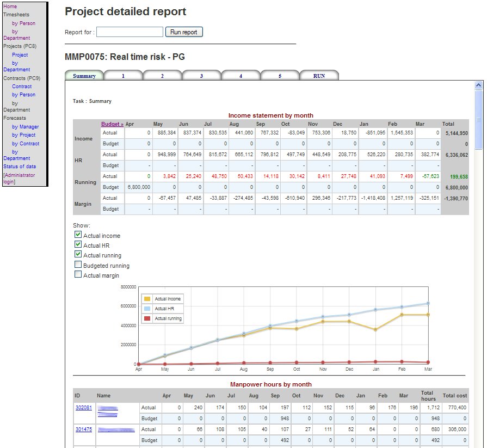This screenshot has height=448, width=487.
Task: Expand the Budget » column link
Action: click(112, 124)
